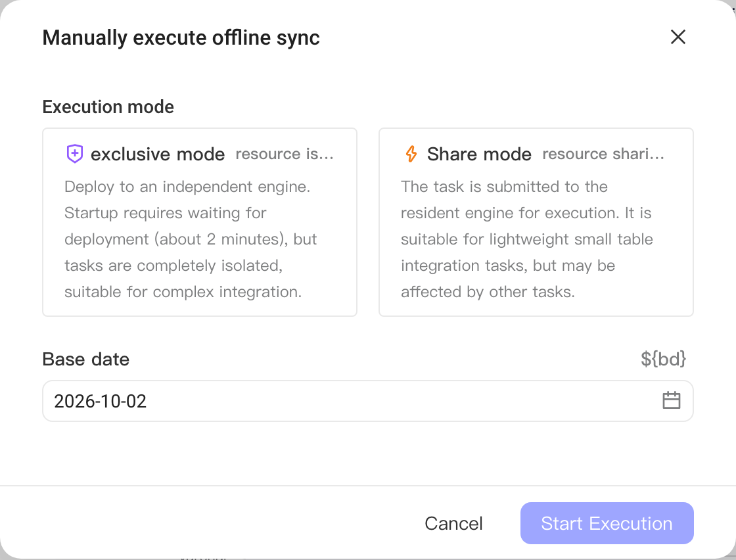This screenshot has height=560, width=736.
Task: Click the exclusive mode title text
Action: point(158,154)
